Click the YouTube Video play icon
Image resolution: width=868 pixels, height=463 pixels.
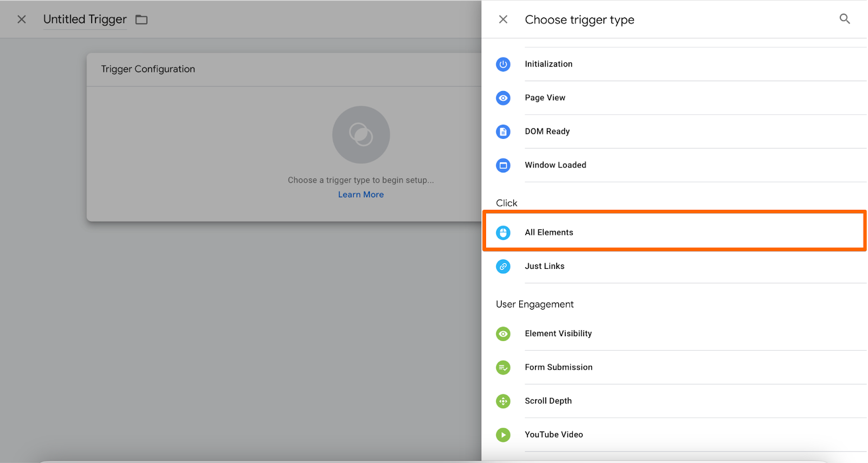click(503, 435)
